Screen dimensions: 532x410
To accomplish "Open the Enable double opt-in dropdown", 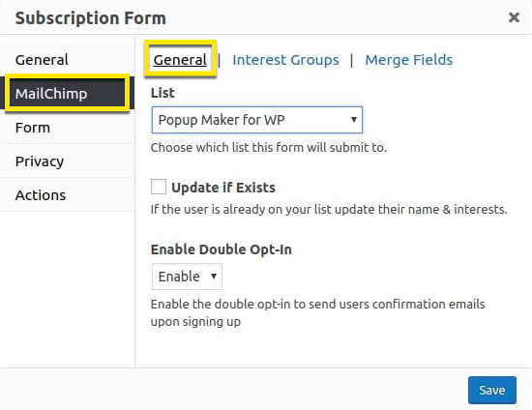I will [x=187, y=277].
